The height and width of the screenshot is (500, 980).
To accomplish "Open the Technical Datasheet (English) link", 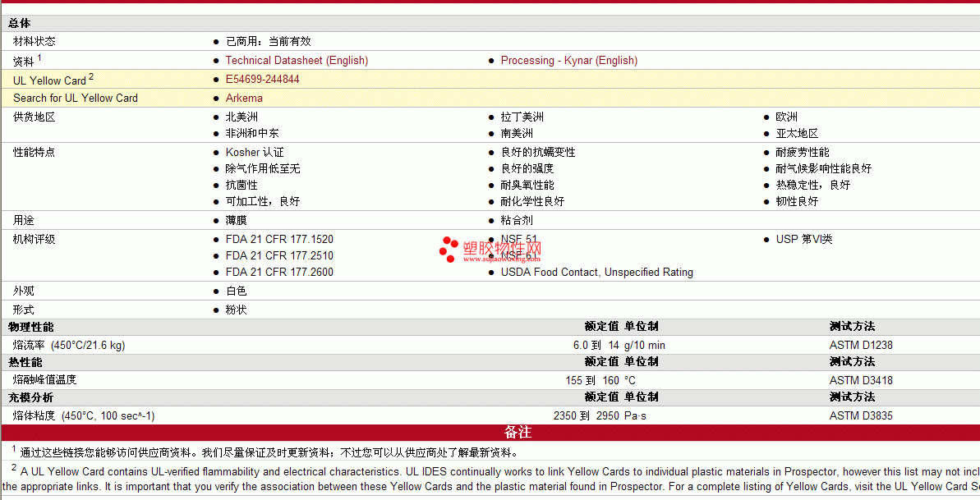I will pos(297,61).
